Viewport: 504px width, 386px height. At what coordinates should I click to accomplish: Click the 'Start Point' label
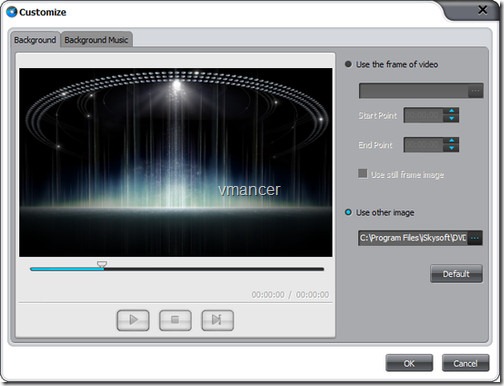[378, 116]
